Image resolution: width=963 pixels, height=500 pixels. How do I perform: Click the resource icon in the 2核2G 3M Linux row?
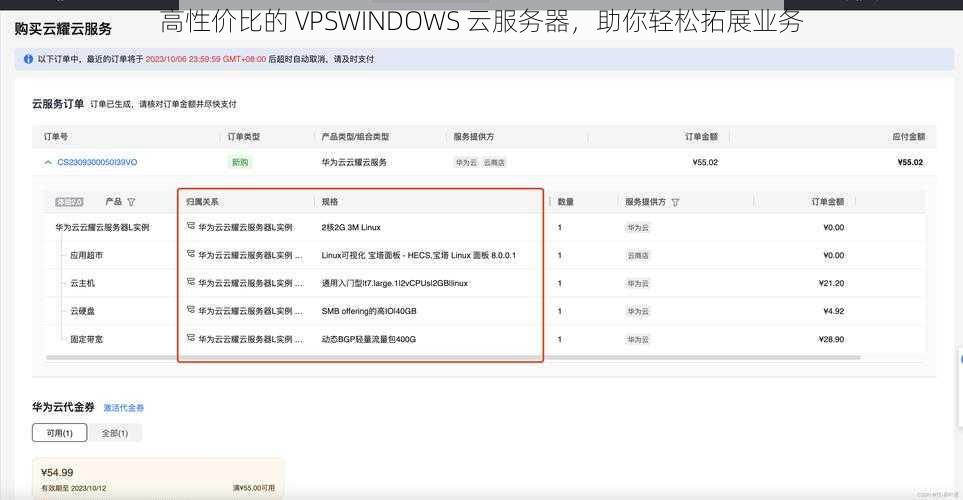click(x=190, y=227)
